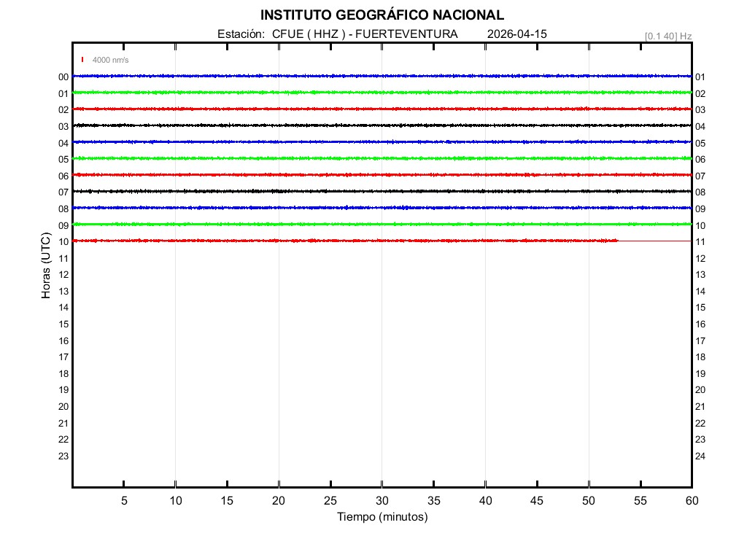The image size is (747, 560).
Task: Click the INSTITUTO GEOGRÁFICO NACIONAL title
Action: pyautogui.click(x=382, y=15)
